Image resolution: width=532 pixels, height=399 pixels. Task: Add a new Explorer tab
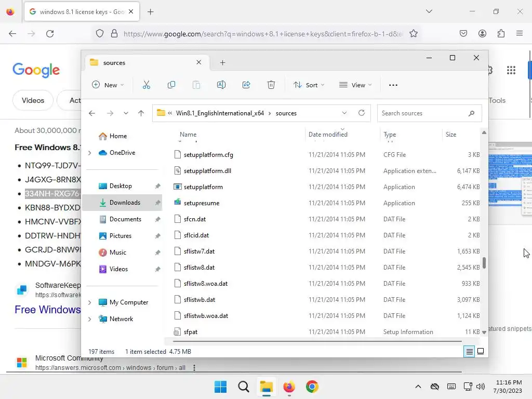[x=222, y=62]
